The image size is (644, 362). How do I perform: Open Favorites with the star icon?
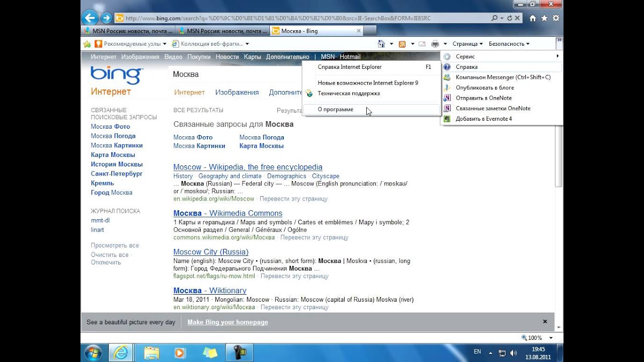tap(544, 18)
